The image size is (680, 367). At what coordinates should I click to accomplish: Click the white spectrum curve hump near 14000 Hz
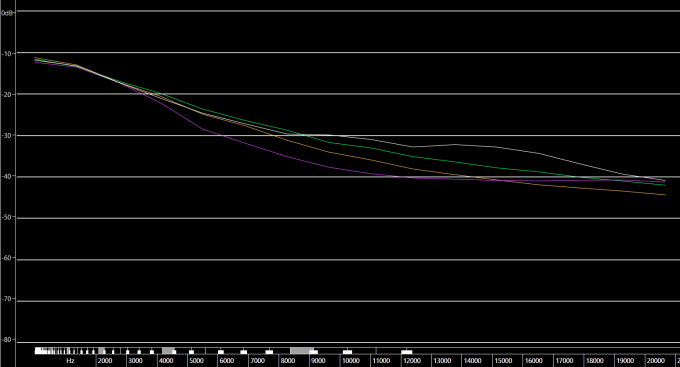point(455,144)
